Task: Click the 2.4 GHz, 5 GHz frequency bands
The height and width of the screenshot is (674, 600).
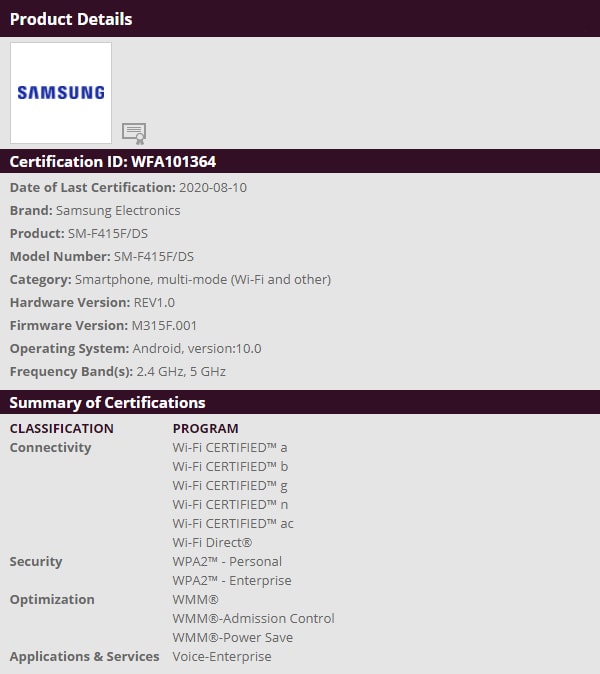Action: click(181, 372)
